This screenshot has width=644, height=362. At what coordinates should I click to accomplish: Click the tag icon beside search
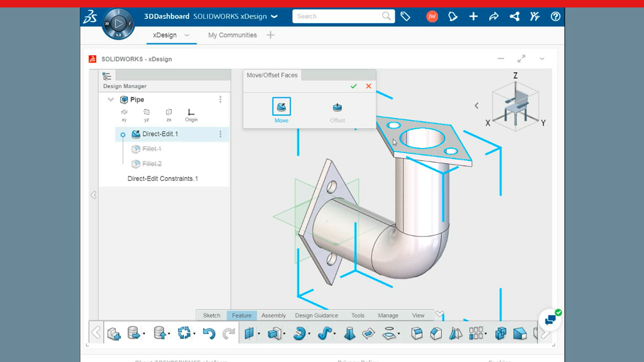[405, 16]
